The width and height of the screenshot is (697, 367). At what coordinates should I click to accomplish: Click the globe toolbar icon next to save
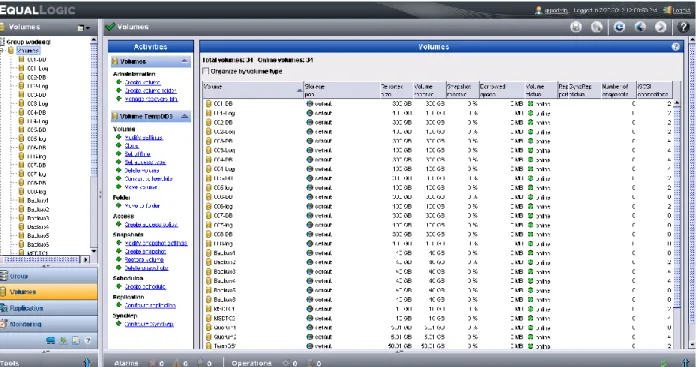pos(597,27)
